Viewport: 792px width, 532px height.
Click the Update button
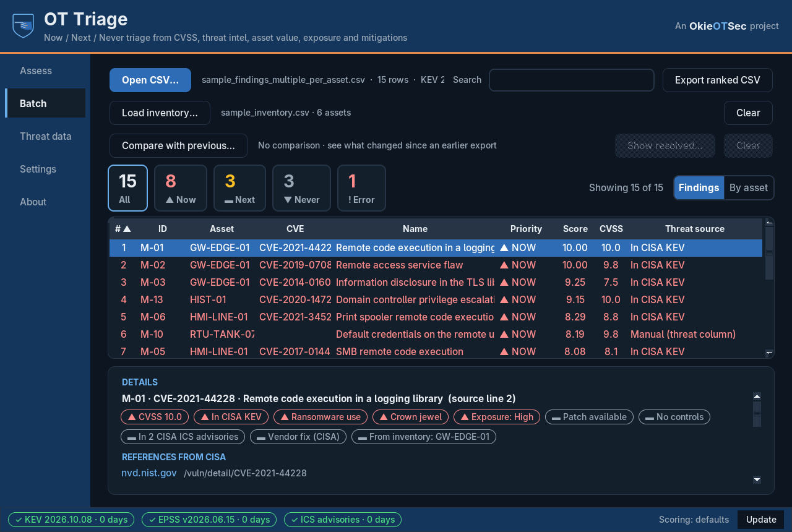click(761, 520)
